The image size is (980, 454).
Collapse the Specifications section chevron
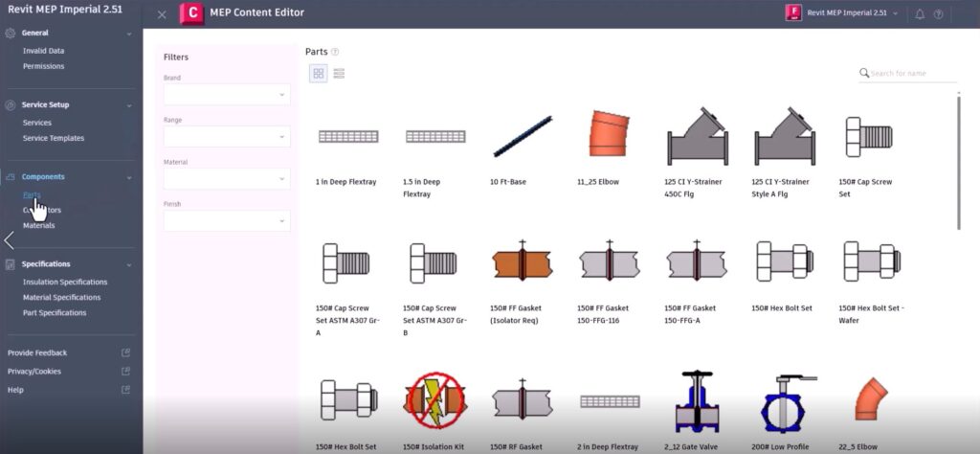point(129,264)
